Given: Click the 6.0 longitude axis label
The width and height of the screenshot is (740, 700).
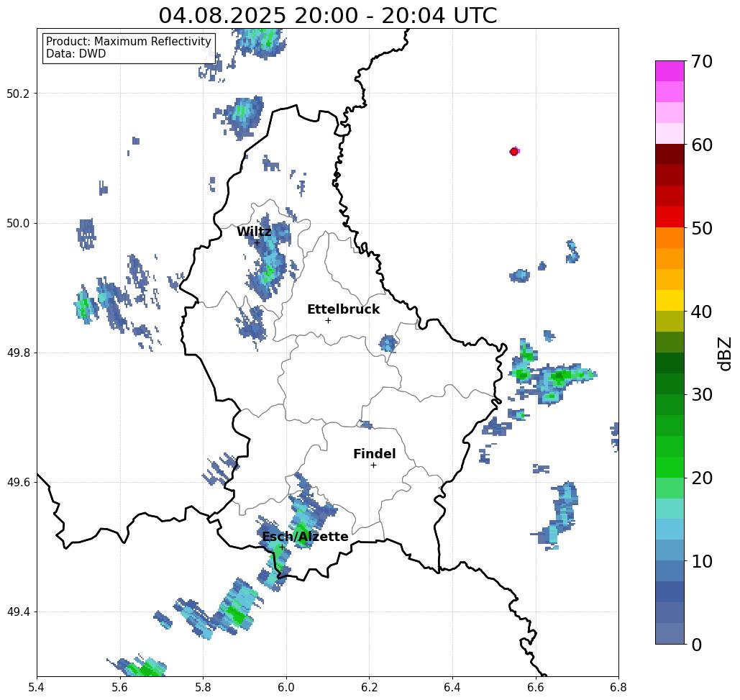Looking at the screenshot, I should coord(286,687).
